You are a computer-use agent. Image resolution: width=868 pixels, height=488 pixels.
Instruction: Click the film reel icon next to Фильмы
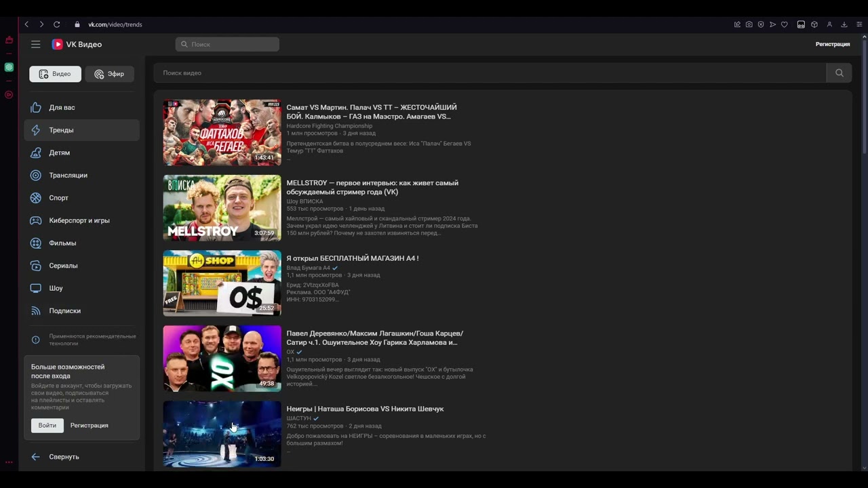point(36,243)
